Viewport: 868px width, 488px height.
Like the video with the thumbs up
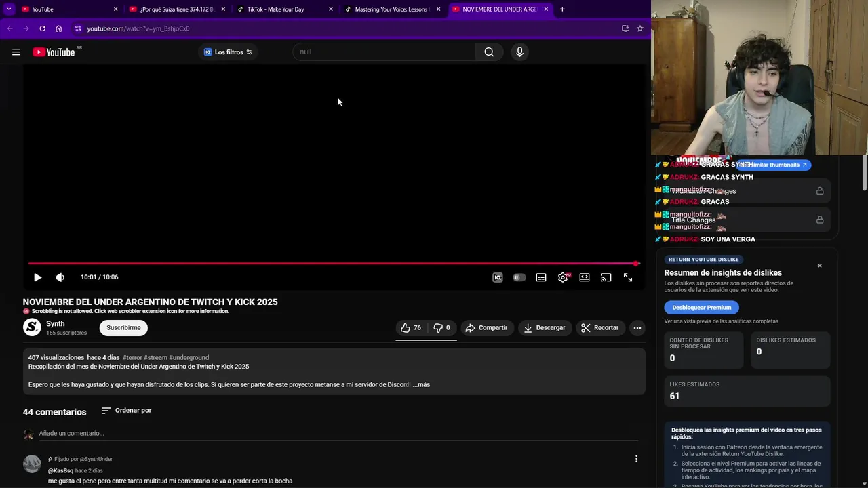point(411,328)
